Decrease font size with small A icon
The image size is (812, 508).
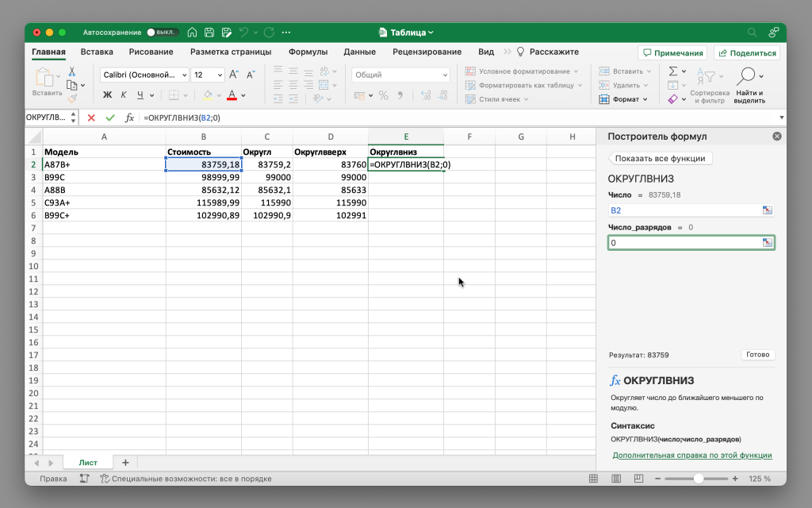pyautogui.click(x=251, y=75)
